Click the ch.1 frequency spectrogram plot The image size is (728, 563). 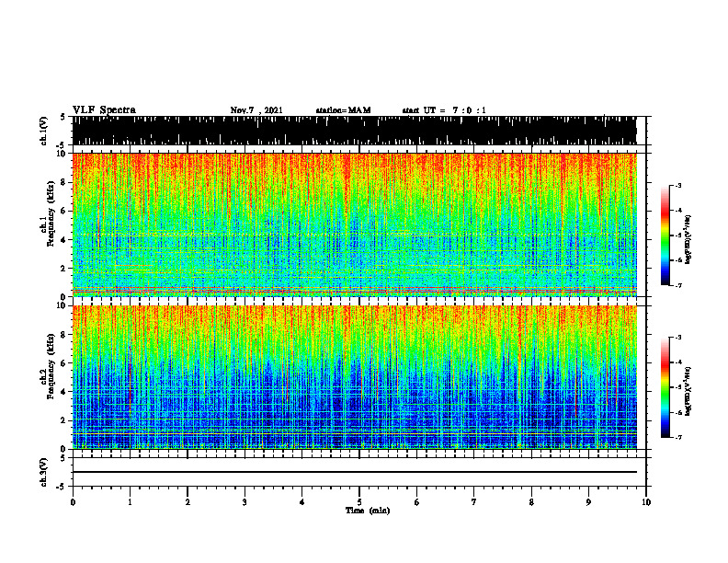(x=355, y=224)
